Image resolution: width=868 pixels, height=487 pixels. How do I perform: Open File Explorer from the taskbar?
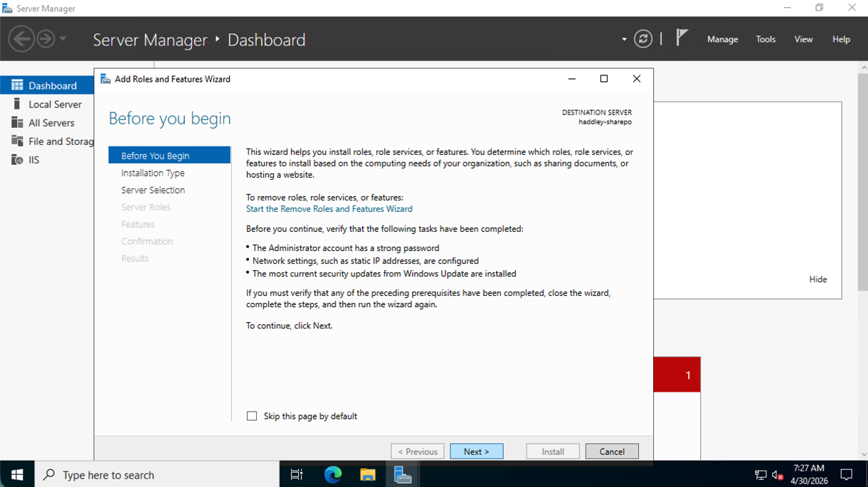(x=368, y=474)
